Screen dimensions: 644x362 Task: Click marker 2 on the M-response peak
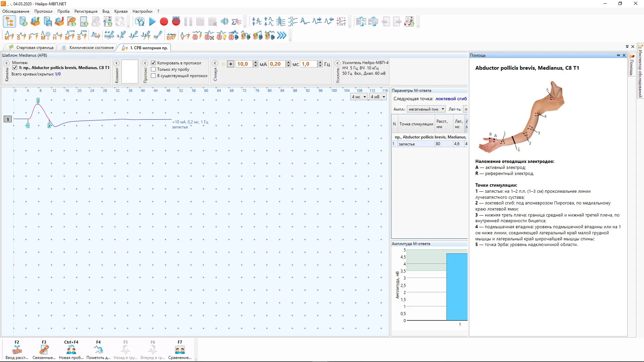click(x=38, y=101)
